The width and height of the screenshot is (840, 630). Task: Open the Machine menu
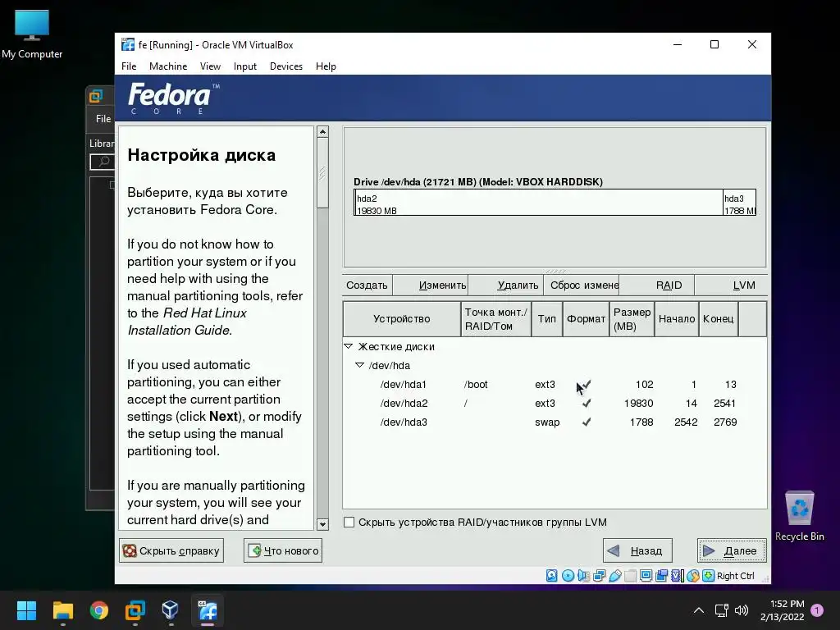coord(168,66)
